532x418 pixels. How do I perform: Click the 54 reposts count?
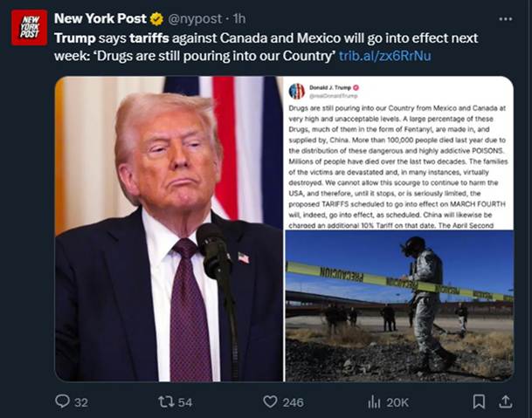coord(185,402)
